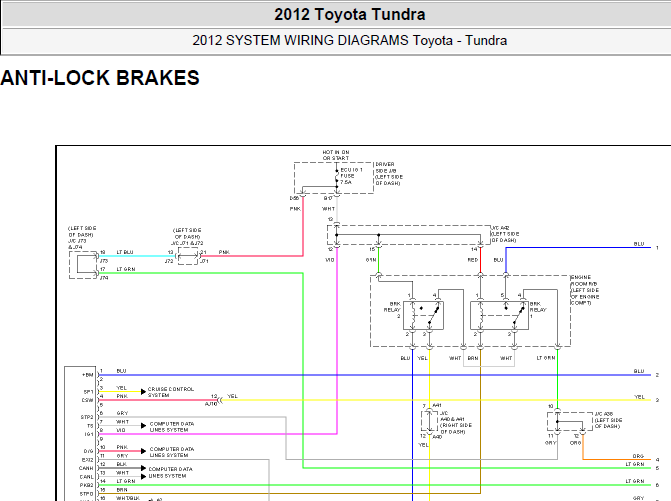Click the 'D56' connector pin label
Screen dimensions: 671x501
click(294, 199)
